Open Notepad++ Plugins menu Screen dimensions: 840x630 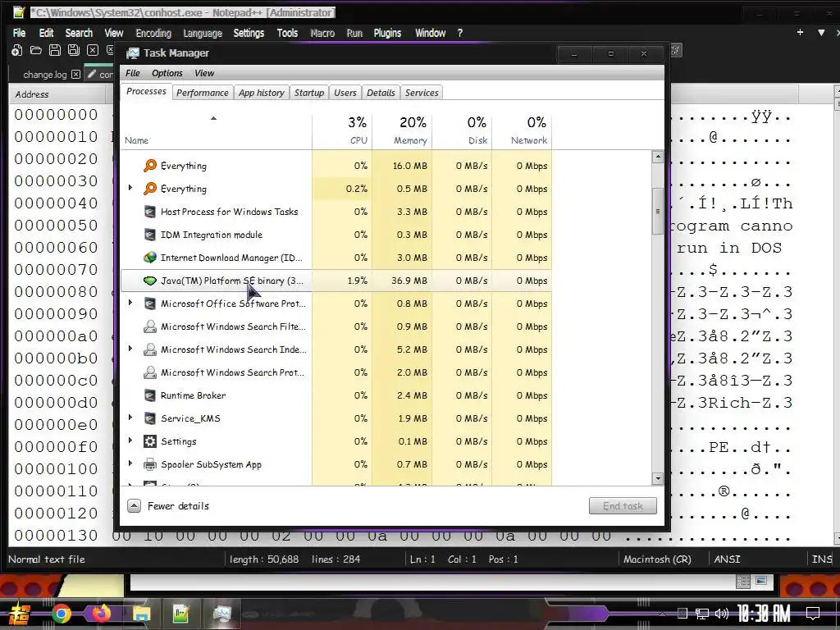[x=387, y=33]
